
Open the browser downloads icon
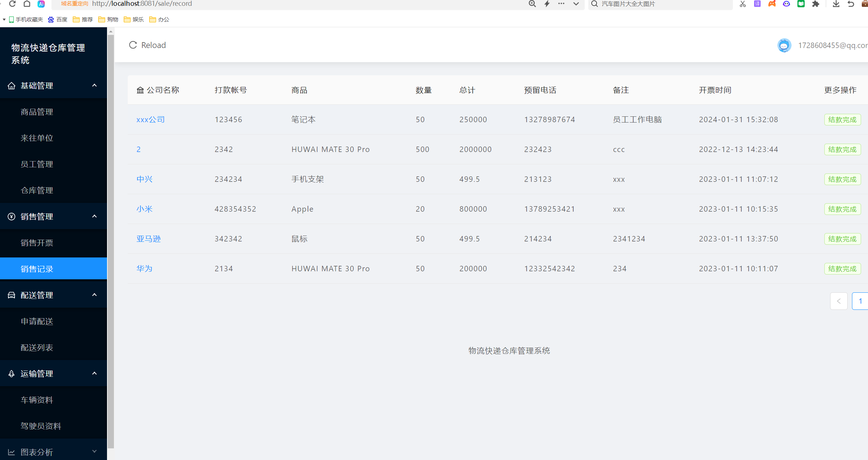click(836, 4)
